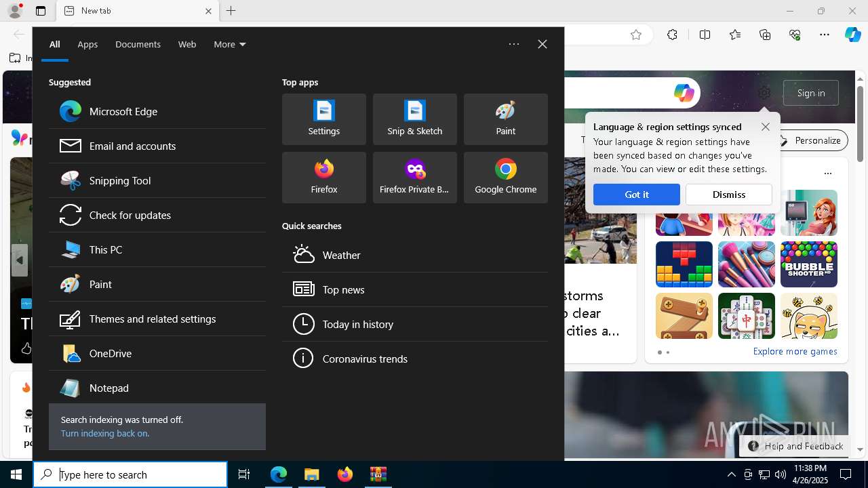Screen dimensions: 868x488
Task: Open the colored block puzzle game thumbnail
Action: click(684, 264)
